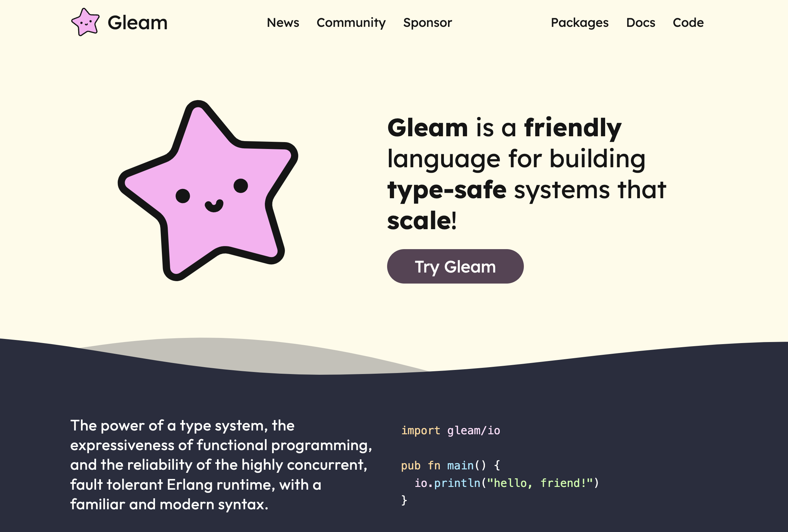Click the mascot's right eye
The height and width of the screenshot is (532, 788).
(x=240, y=186)
